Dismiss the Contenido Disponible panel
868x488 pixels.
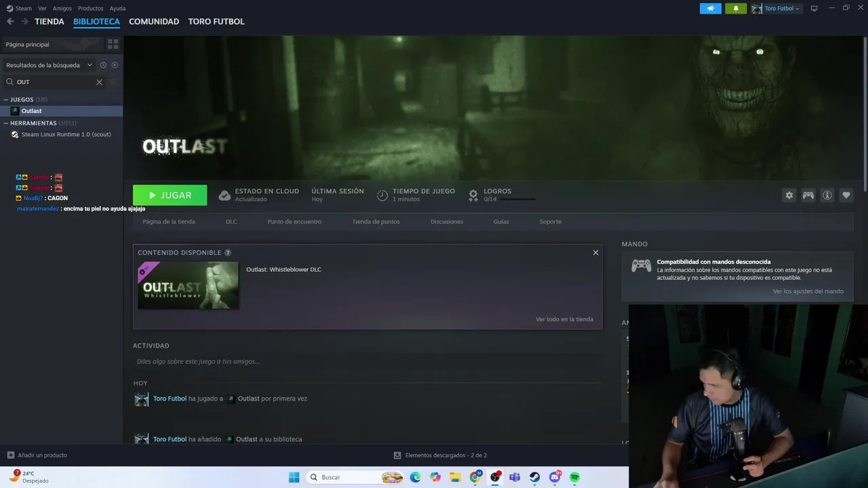[x=595, y=253]
